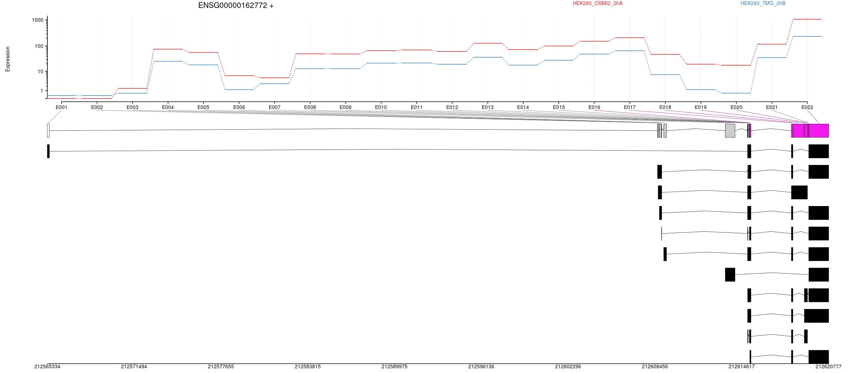868x373 pixels.
Task: Select exon label E018
Action: coord(665,107)
